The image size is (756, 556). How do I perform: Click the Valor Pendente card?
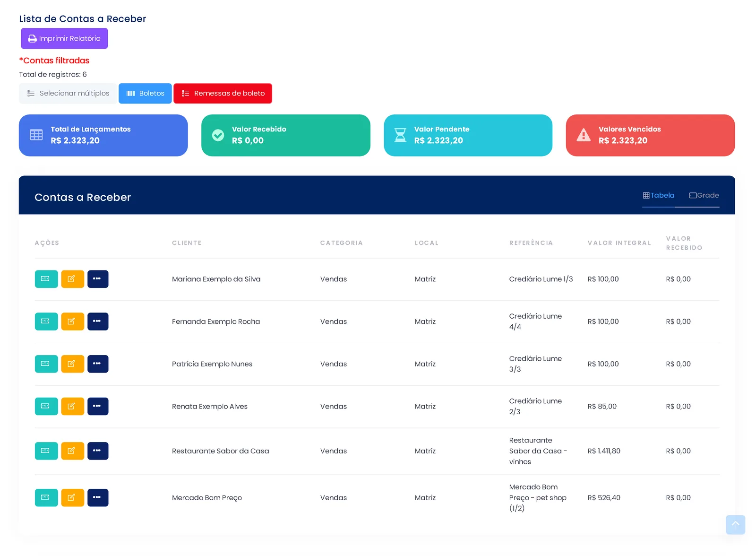point(468,136)
